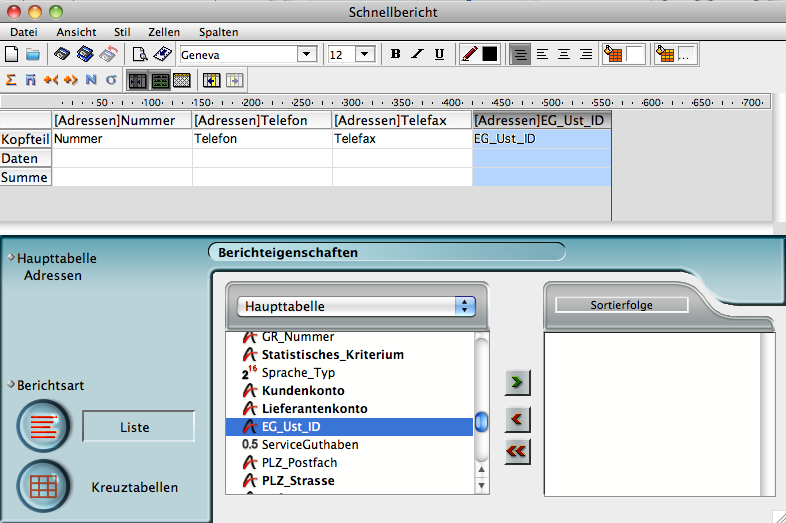Click the new report document icon

(12, 54)
